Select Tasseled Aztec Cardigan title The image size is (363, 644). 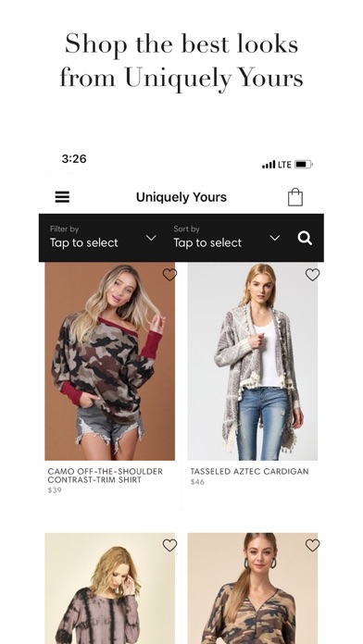click(249, 472)
